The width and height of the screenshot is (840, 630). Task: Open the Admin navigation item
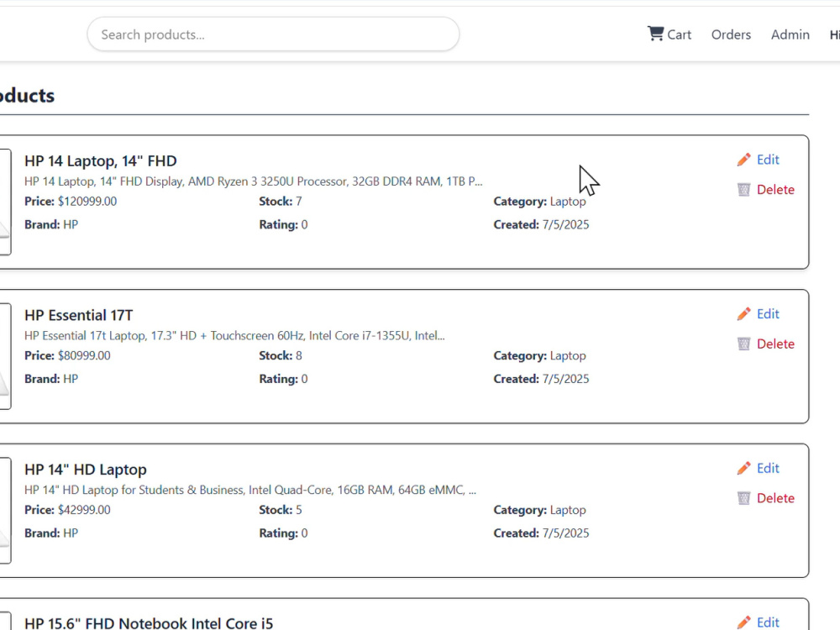click(x=790, y=34)
